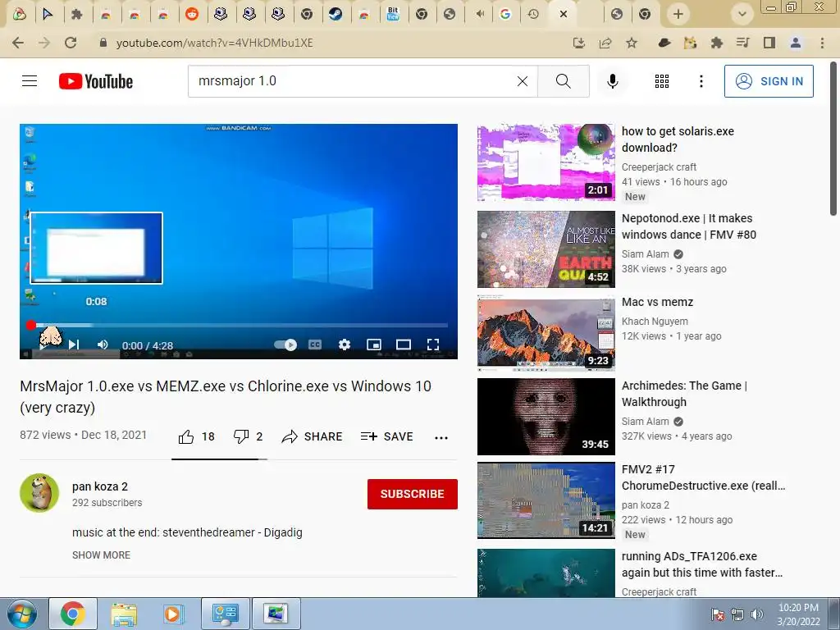Click the magnifier search button

coord(563,81)
